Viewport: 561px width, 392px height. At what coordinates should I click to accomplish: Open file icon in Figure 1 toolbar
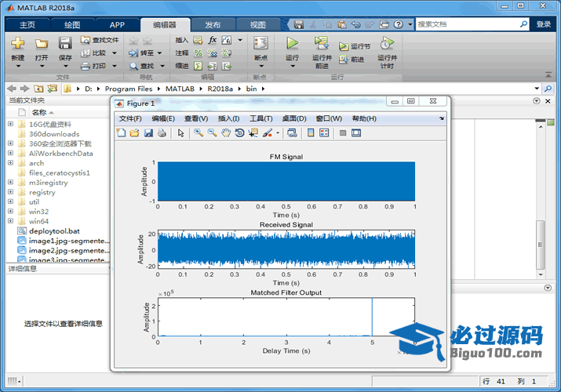pyautogui.click(x=134, y=133)
